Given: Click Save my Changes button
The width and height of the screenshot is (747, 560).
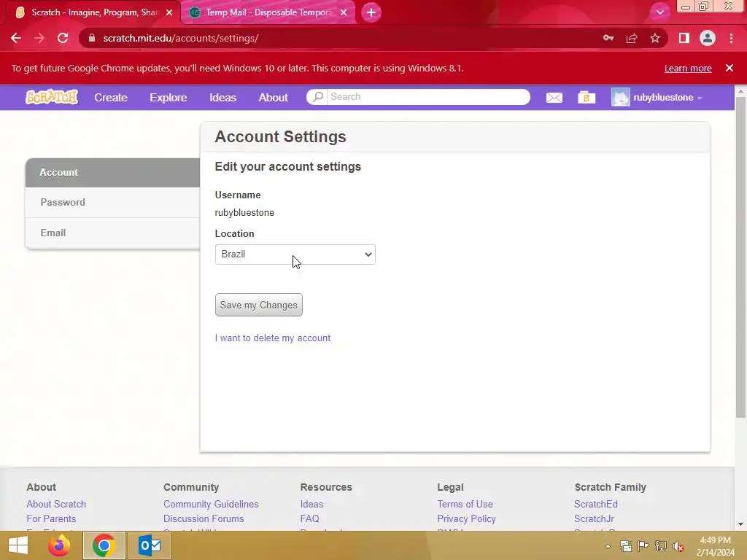Looking at the screenshot, I should (x=259, y=305).
